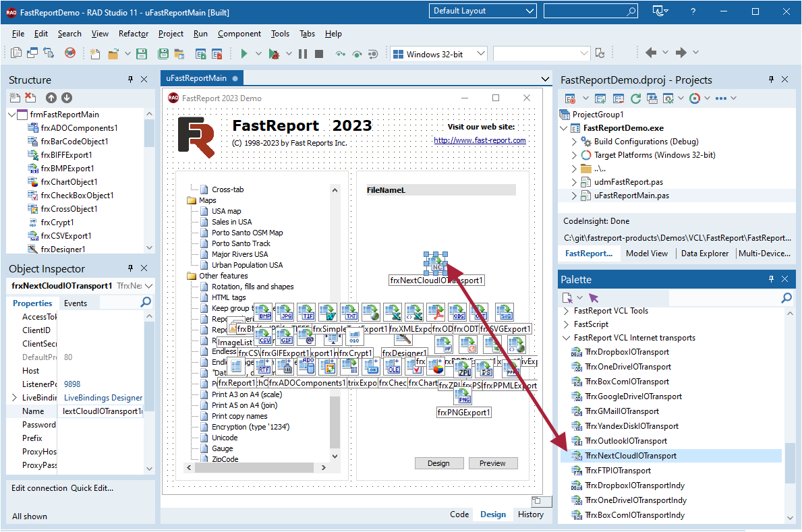Click the Palette search magnifier icon

(786, 298)
